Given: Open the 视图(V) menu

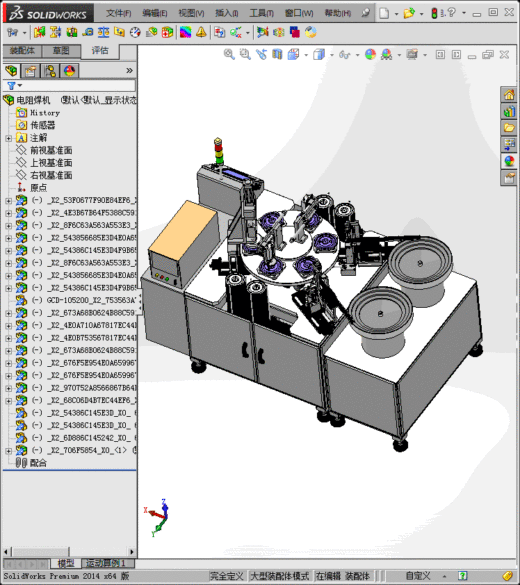Looking at the screenshot, I should pyautogui.click(x=191, y=13).
